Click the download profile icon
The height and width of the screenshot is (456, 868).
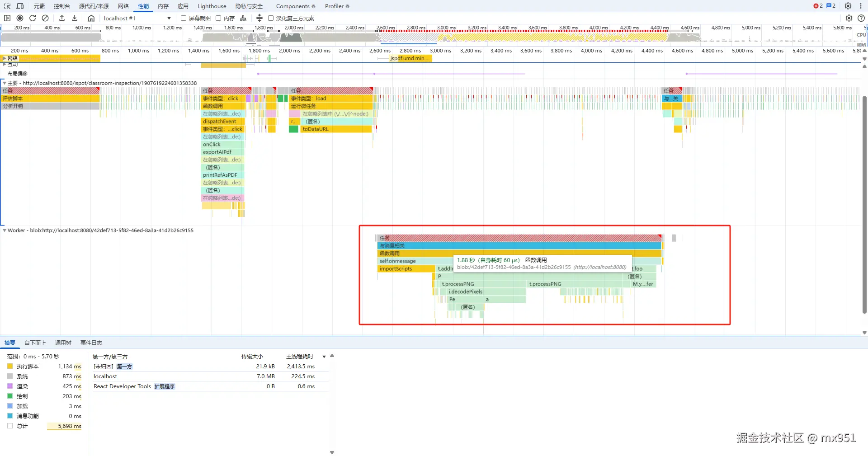click(x=75, y=18)
